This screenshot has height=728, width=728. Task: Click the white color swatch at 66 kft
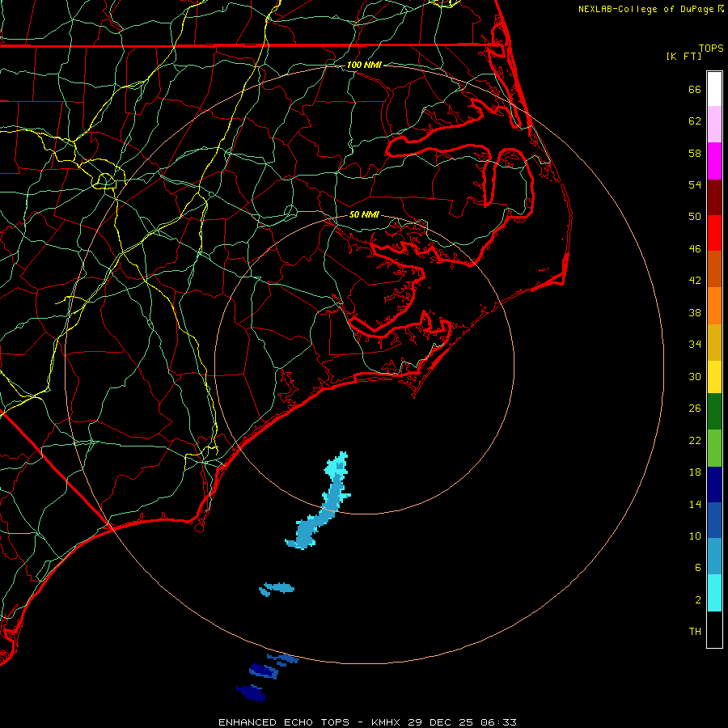[714, 89]
